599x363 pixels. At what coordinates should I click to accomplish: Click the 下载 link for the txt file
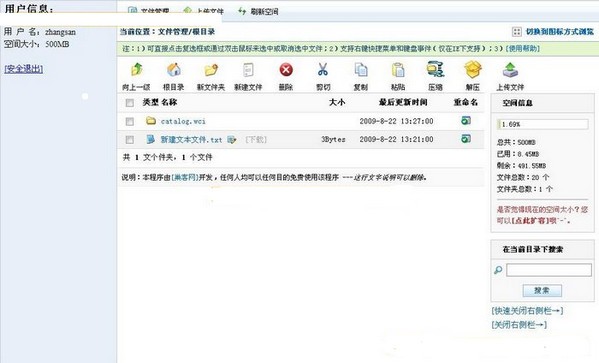click(256, 139)
